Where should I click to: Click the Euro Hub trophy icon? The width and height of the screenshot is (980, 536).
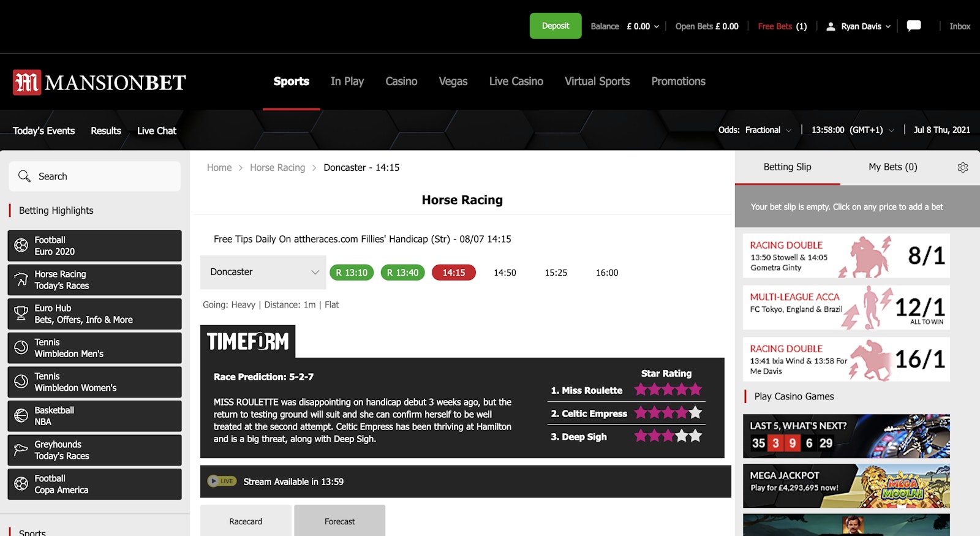(x=21, y=314)
